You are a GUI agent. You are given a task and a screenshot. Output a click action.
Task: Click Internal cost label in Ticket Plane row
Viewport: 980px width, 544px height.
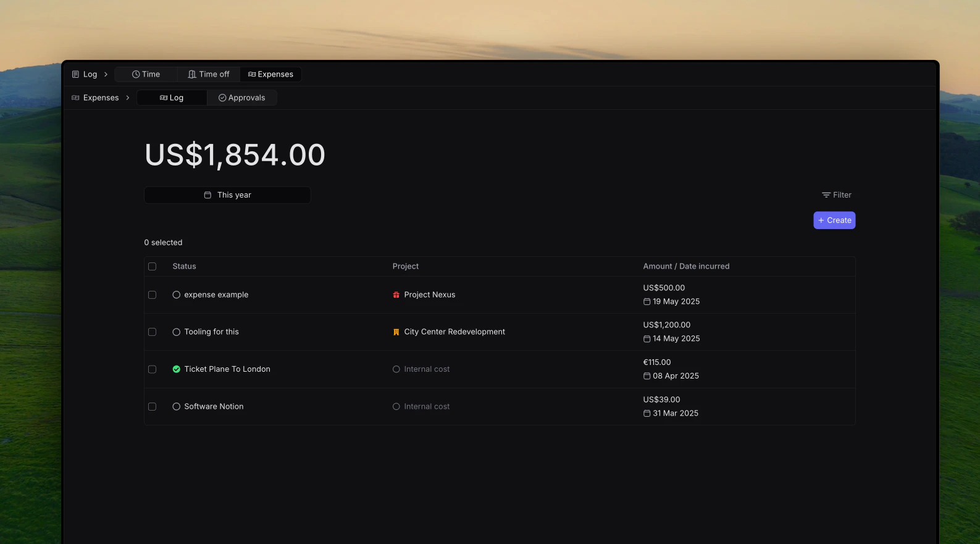click(427, 369)
